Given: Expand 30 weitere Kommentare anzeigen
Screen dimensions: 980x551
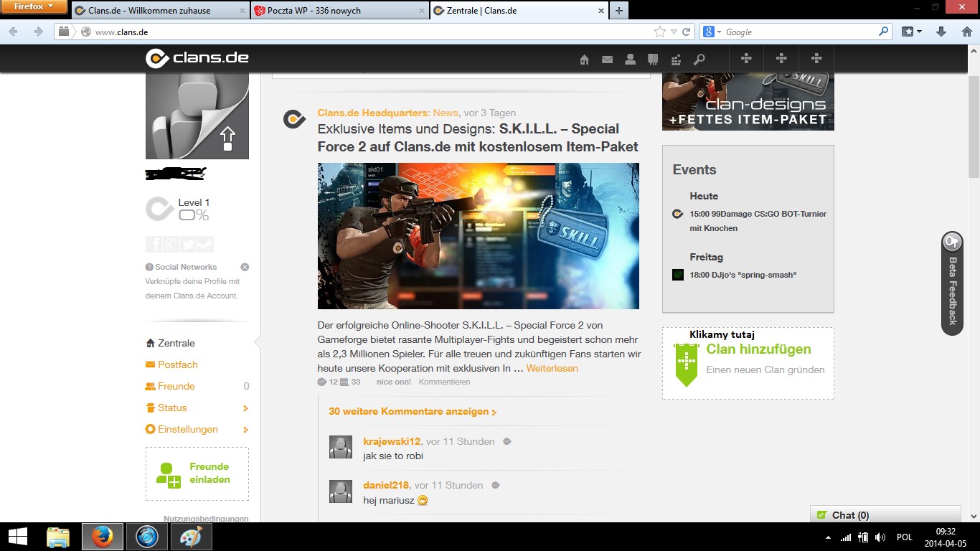Looking at the screenshot, I should (413, 412).
